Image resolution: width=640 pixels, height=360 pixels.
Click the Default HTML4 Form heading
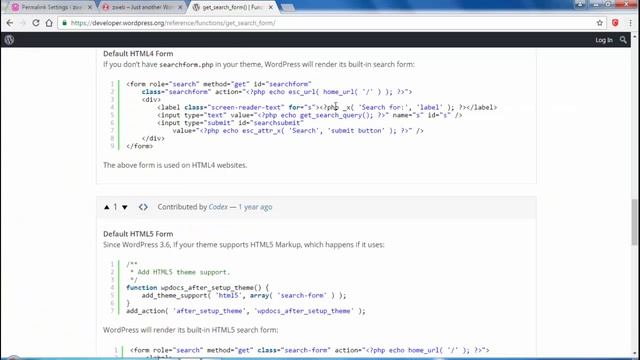(138, 53)
